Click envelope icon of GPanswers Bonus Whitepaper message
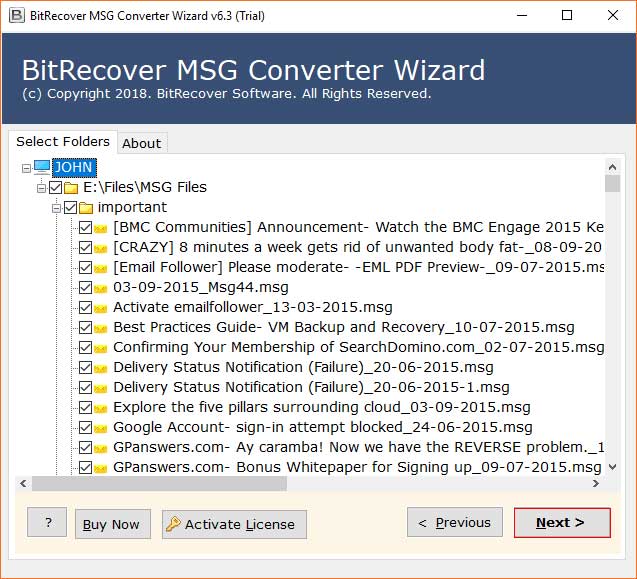Screen dimensions: 637x579 [x=100, y=468]
